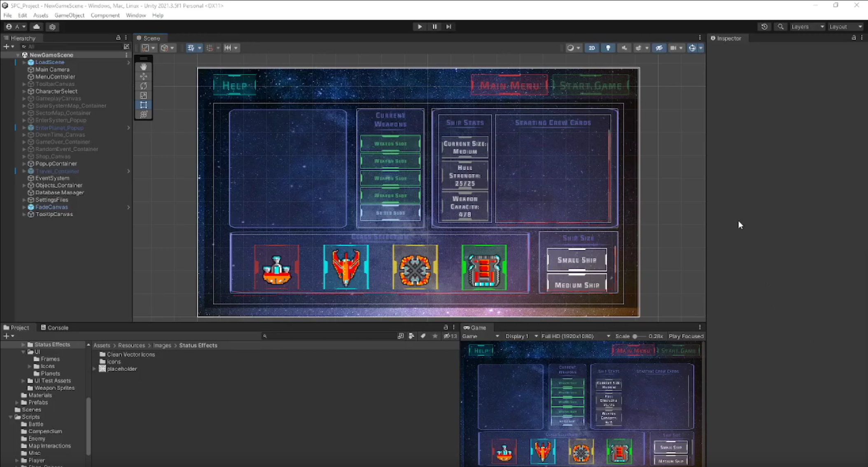Open Full HD (1920x1080) resolution dropdown
Image resolution: width=868 pixels, height=467 pixels.
(576, 336)
